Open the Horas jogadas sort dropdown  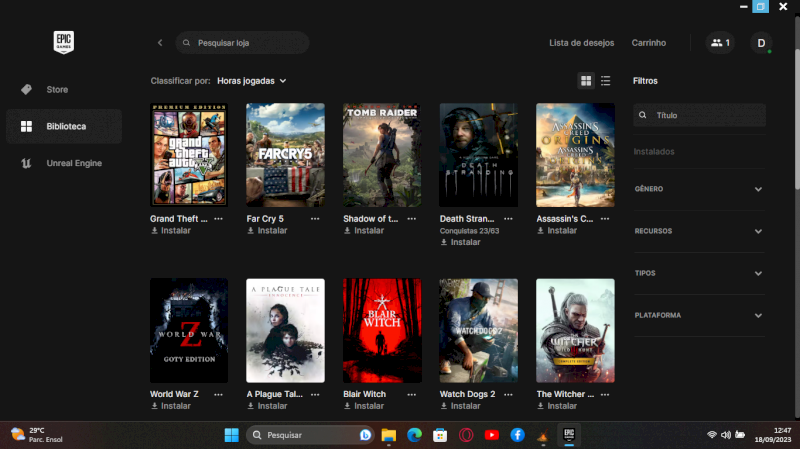[251, 80]
